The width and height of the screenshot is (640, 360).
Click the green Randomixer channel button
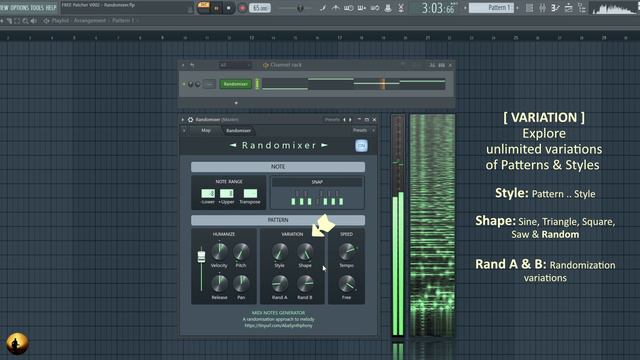click(x=236, y=84)
